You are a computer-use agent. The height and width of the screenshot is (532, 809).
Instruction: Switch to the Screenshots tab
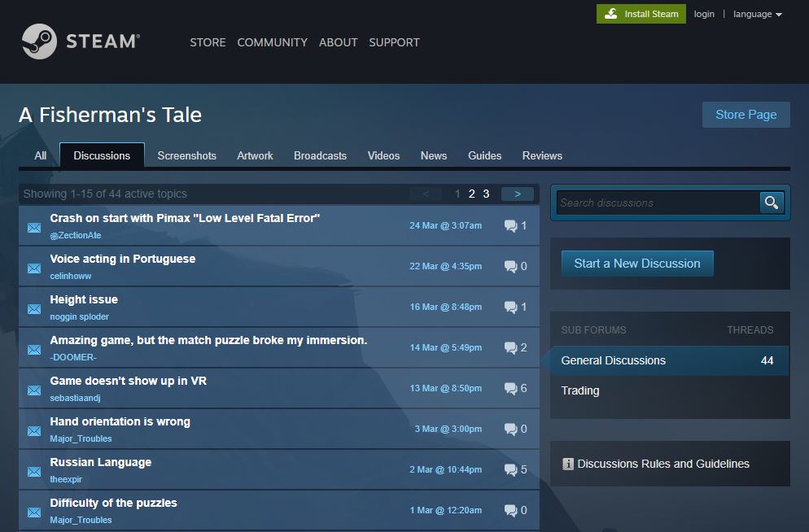coord(186,155)
